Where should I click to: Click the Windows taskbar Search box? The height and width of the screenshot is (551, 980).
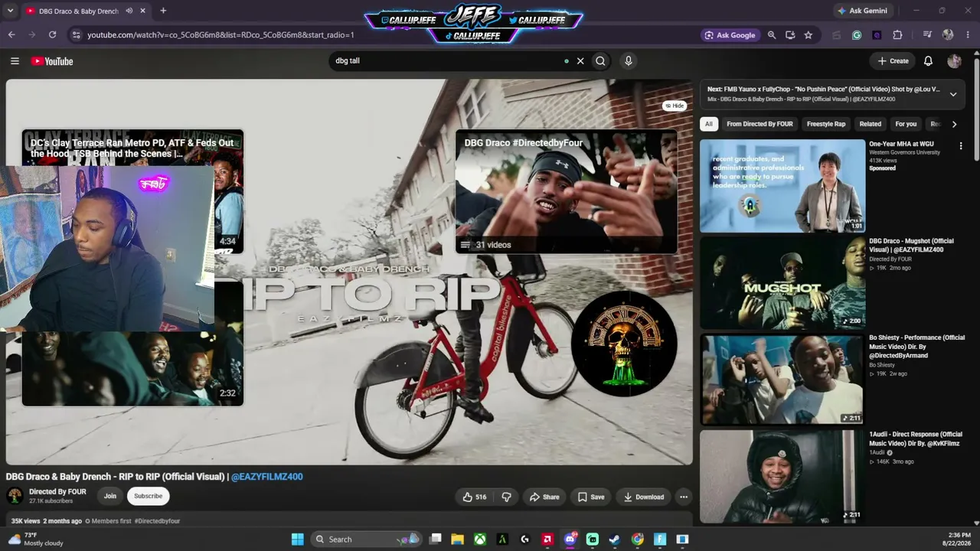[x=366, y=539]
